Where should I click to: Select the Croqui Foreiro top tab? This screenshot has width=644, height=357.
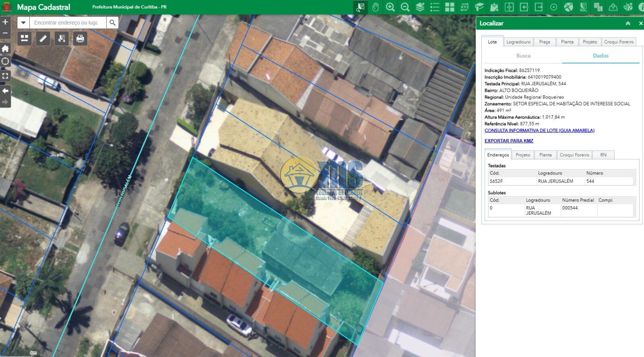tap(618, 42)
